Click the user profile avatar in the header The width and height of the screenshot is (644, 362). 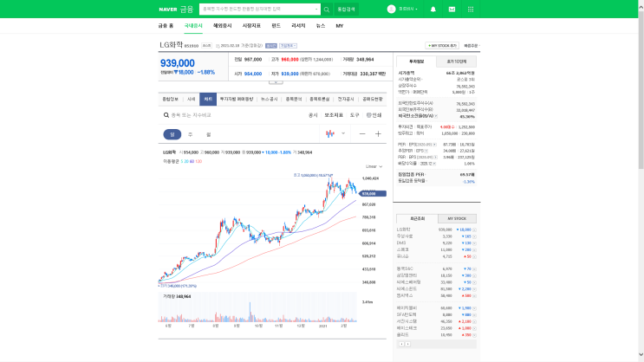391,9
